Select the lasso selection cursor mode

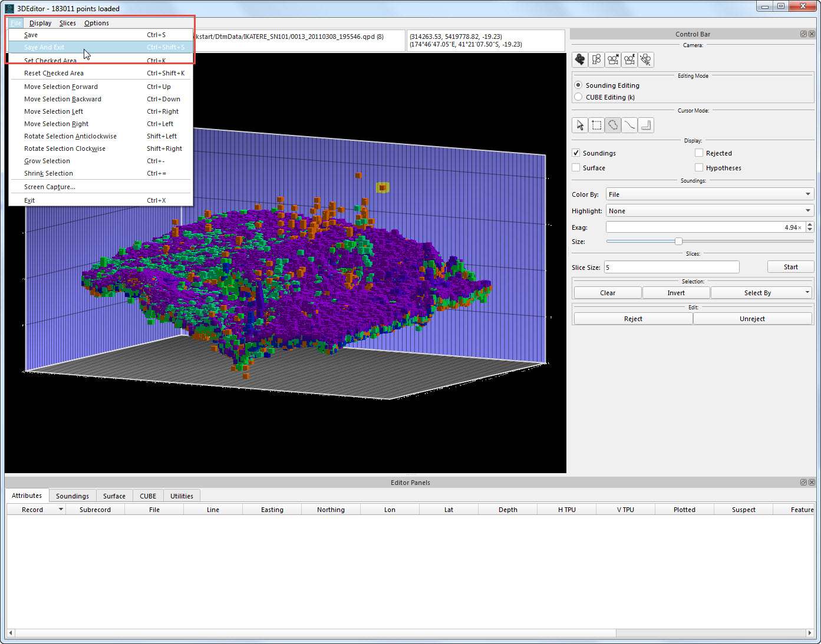[x=613, y=125]
